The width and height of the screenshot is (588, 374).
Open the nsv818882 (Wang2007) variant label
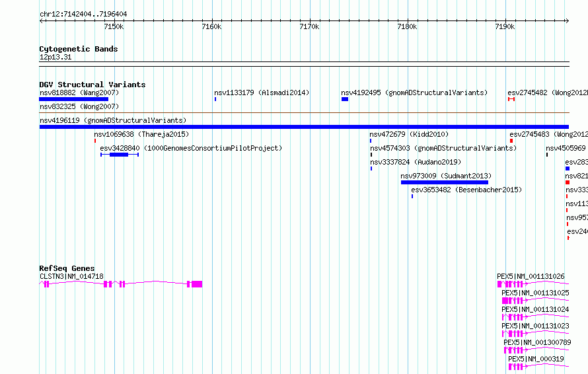tap(79, 93)
